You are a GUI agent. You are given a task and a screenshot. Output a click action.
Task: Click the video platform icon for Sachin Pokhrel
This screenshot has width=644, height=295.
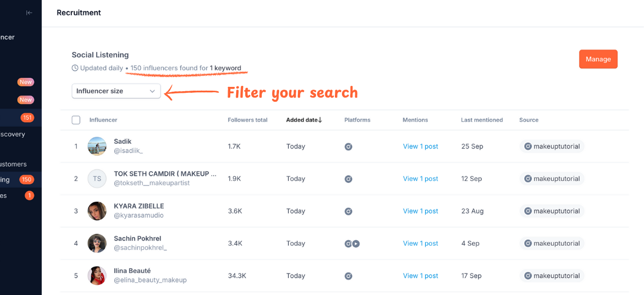pyautogui.click(x=356, y=244)
